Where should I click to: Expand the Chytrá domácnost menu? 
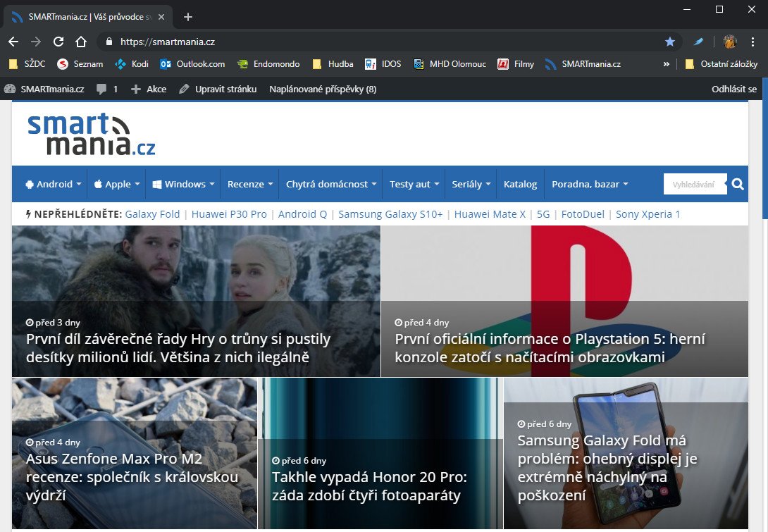(x=331, y=184)
